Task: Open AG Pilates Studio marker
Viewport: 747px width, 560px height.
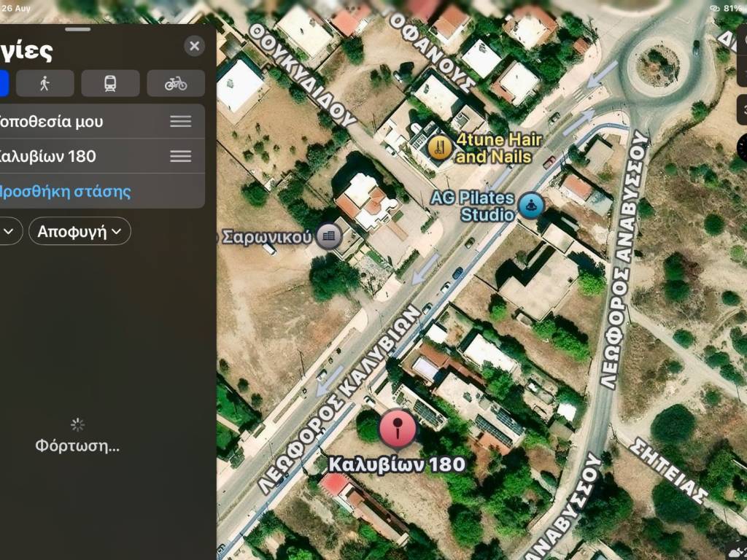Action: [x=531, y=206]
